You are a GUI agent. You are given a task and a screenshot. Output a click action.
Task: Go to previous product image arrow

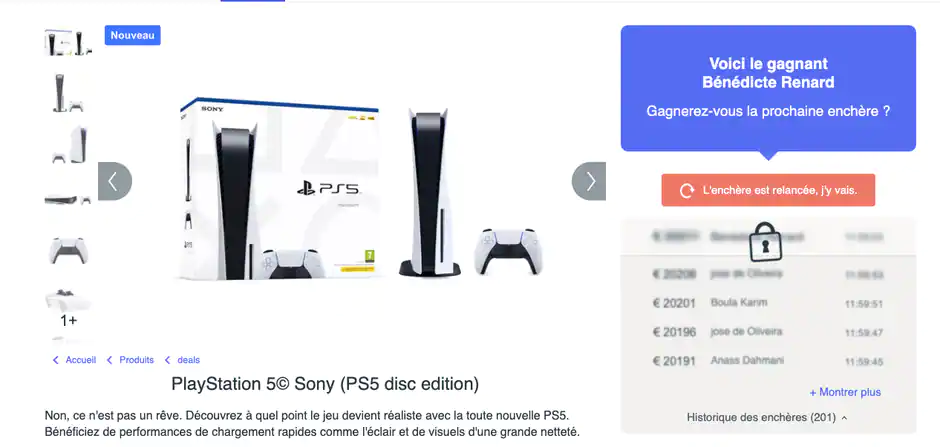point(115,181)
